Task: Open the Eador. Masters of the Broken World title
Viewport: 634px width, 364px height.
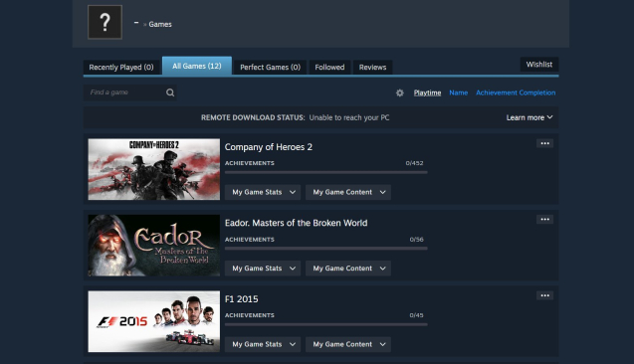Action: 296,223
